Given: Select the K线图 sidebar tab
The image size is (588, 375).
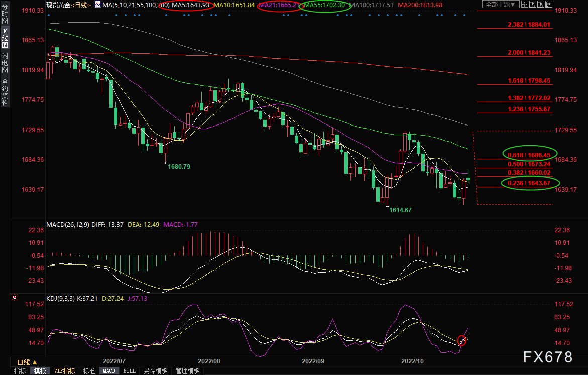Looking at the screenshot, I should (5, 38).
